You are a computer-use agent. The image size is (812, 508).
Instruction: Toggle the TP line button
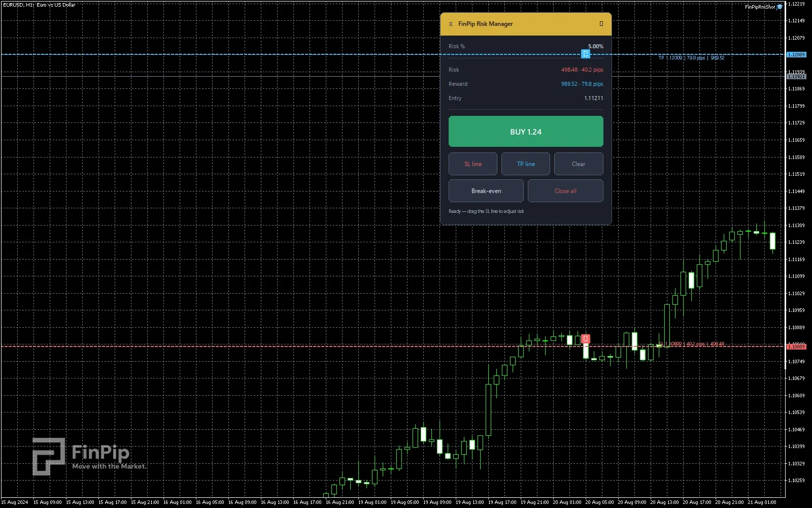tap(526, 164)
